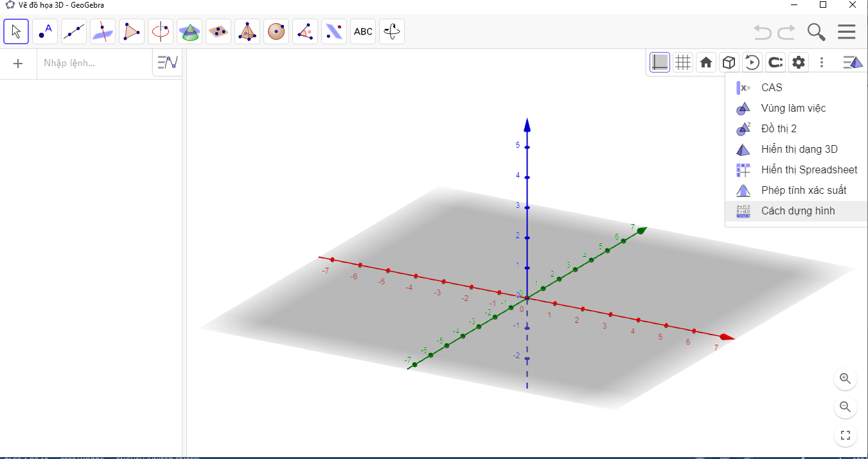Open CAS view from the menu
Image resolution: width=868 pixels, height=459 pixels.
(x=772, y=87)
